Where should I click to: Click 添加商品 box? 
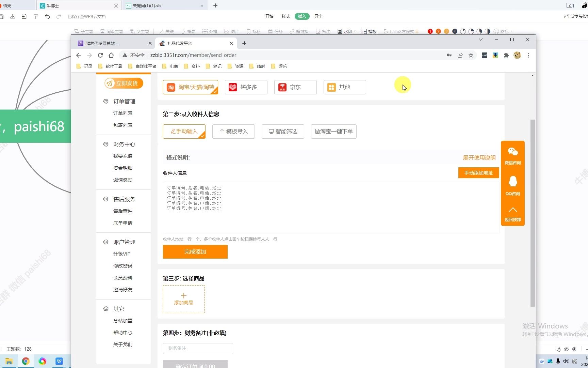point(184,299)
